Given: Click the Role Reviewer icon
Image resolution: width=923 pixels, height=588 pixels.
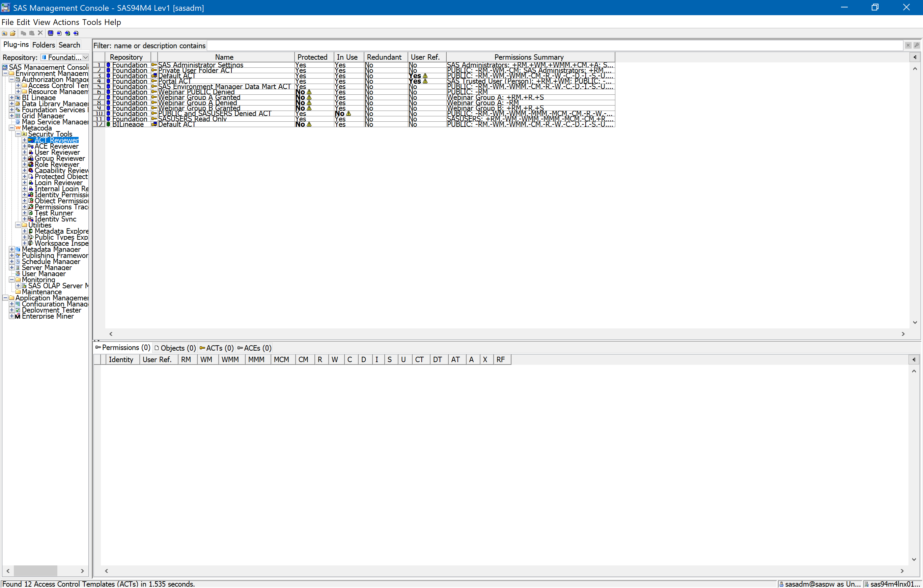Looking at the screenshot, I should pyautogui.click(x=31, y=165).
